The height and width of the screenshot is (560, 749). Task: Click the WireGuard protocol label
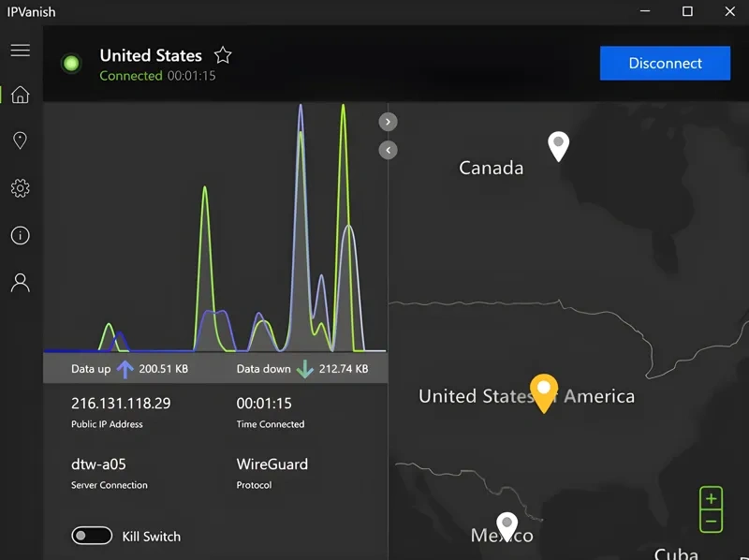272,464
